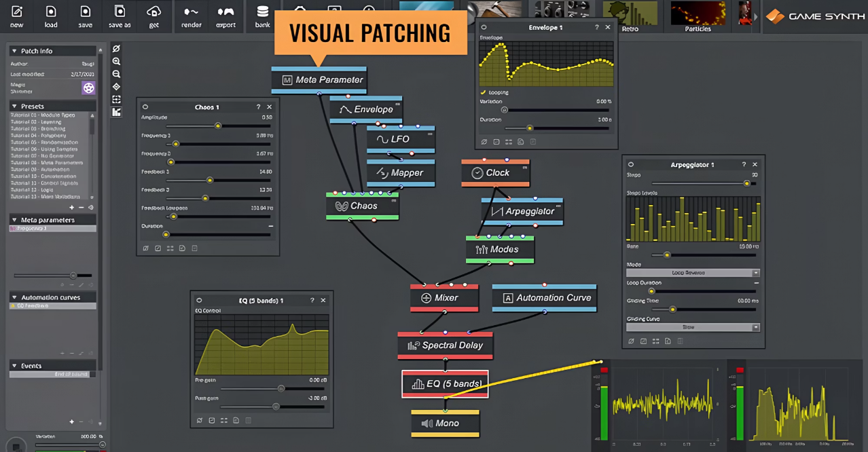Collapse the Presets section
Viewport: 868px width, 452px height.
click(x=14, y=107)
